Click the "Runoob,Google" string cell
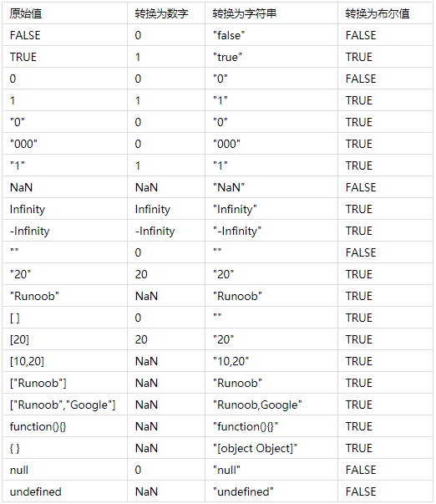 271,405
